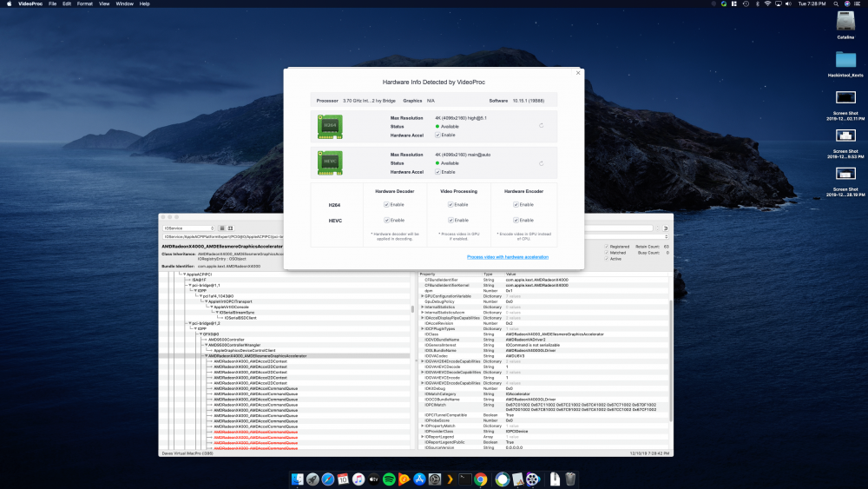
Task: Click the IOService path field in IORegistryExplorer
Action: 222,236
